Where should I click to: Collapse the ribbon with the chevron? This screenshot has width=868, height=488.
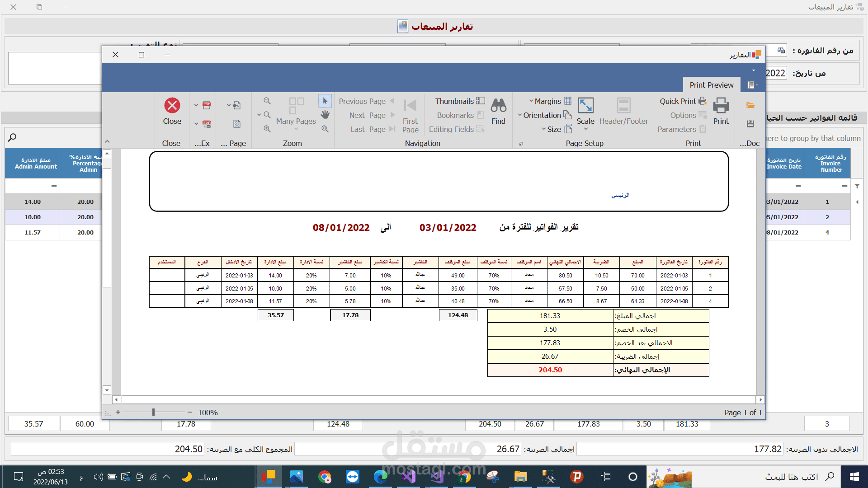point(107,141)
